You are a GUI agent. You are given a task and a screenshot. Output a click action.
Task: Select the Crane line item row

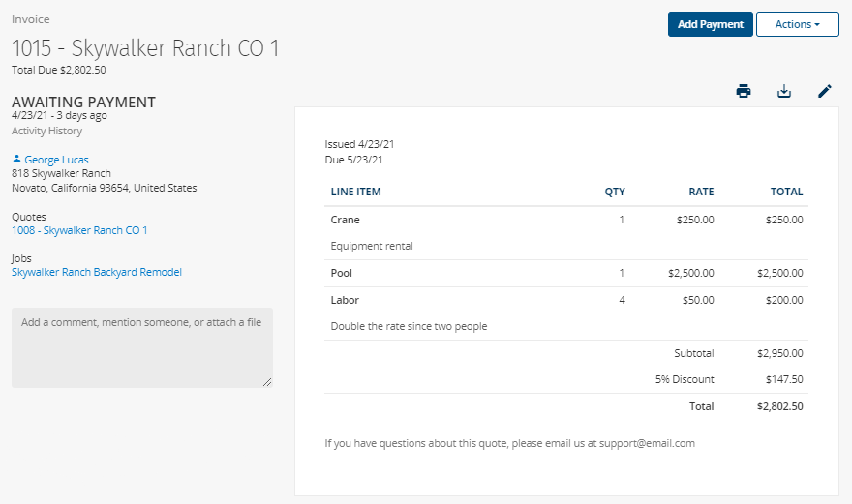(x=566, y=232)
